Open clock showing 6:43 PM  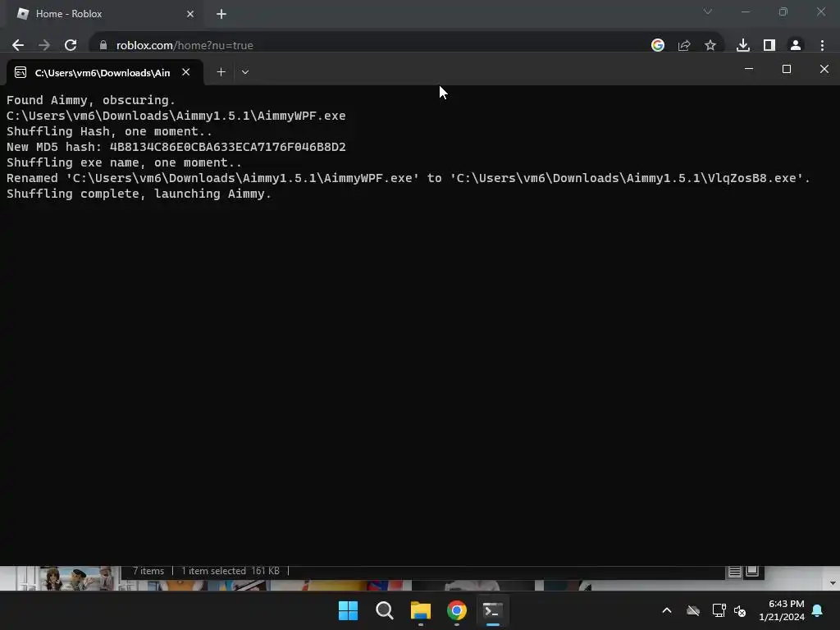coord(782,610)
